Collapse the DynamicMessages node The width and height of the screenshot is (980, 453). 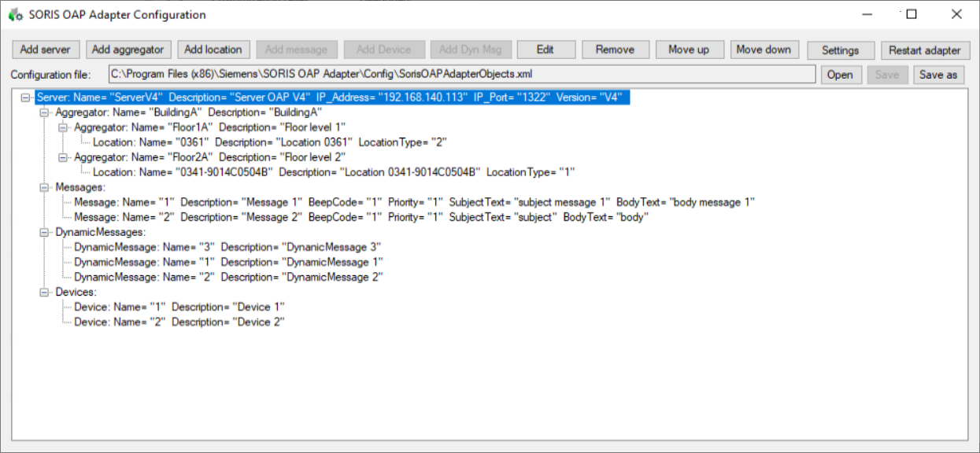coord(46,232)
